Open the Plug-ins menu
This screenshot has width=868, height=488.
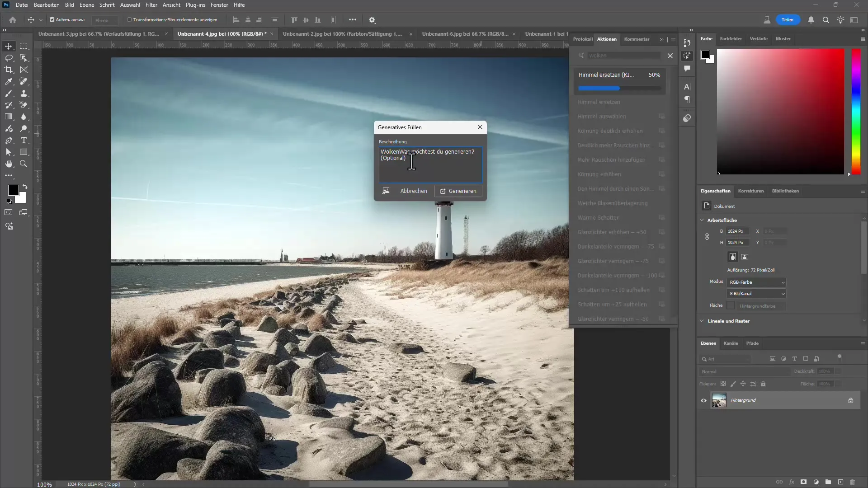pyautogui.click(x=195, y=5)
